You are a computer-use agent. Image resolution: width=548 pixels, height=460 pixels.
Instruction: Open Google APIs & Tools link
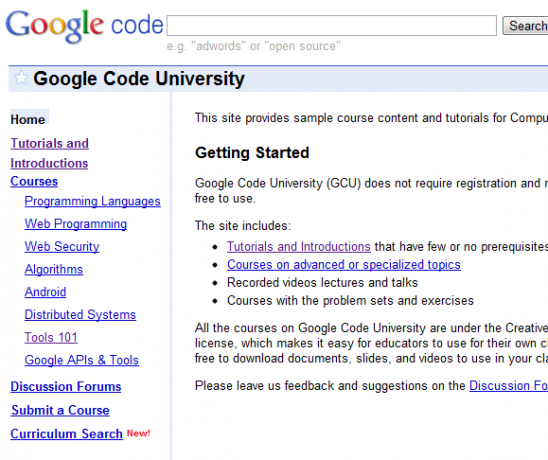81,360
